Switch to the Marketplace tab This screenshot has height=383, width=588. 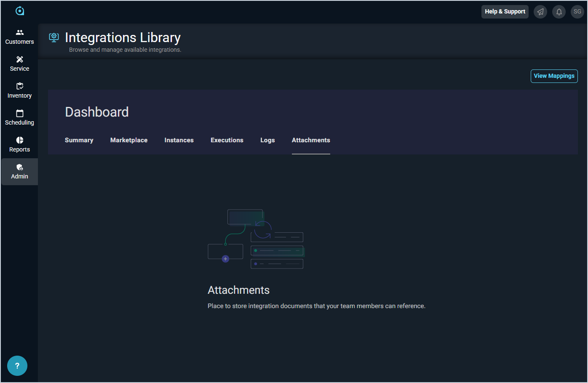129,140
